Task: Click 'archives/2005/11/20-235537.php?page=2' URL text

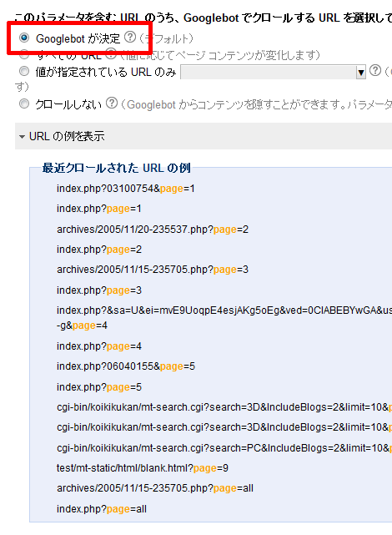Action: coord(153,229)
